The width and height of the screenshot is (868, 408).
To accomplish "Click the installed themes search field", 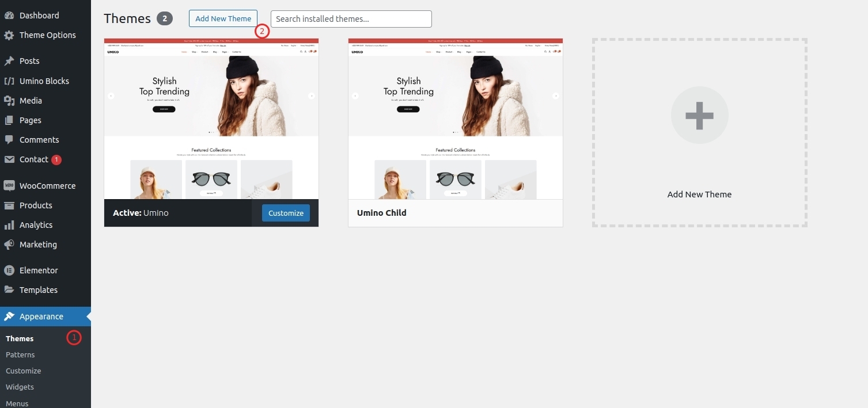I will tap(351, 18).
